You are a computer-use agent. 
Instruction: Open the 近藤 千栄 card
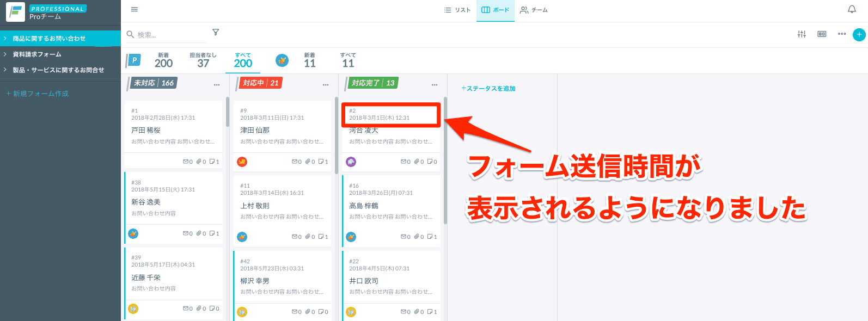[x=174, y=282]
